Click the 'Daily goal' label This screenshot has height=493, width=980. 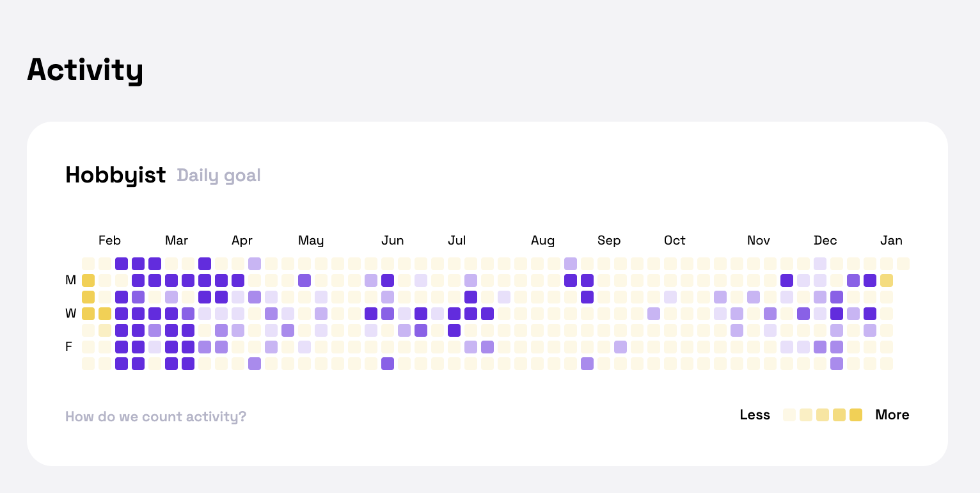pyautogui.click(x=219, y=175)
